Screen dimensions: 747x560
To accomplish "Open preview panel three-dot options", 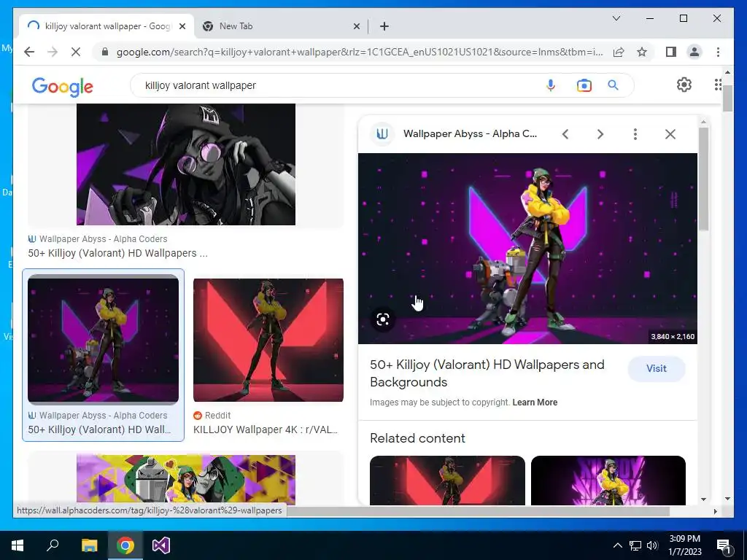I will click(x=635, y=134).
